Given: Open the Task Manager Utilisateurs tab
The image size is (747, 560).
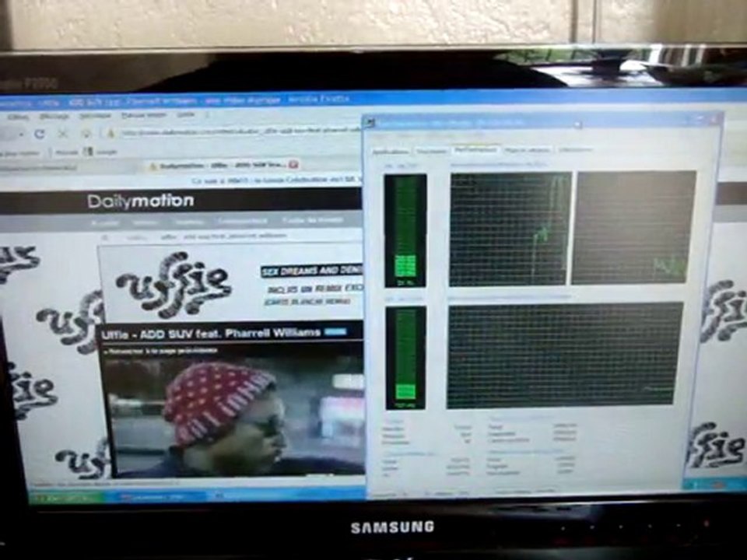Looking at the screenshot, I should [x=576, y=149].
